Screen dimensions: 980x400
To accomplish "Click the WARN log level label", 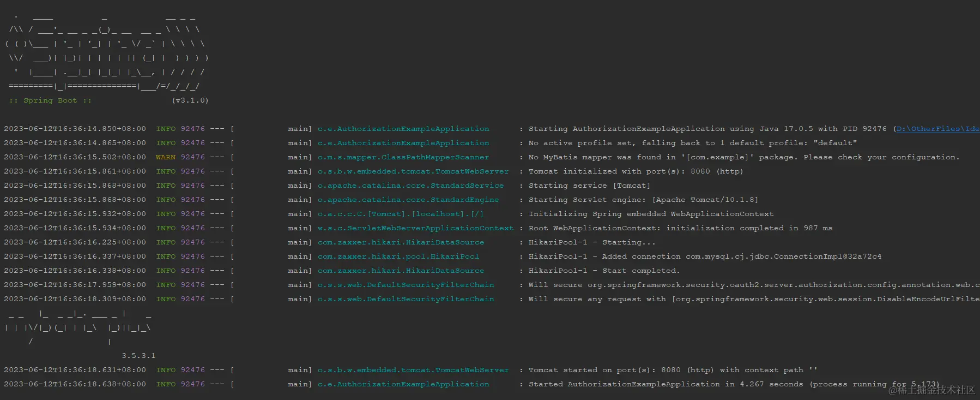I will coord(166,157).
